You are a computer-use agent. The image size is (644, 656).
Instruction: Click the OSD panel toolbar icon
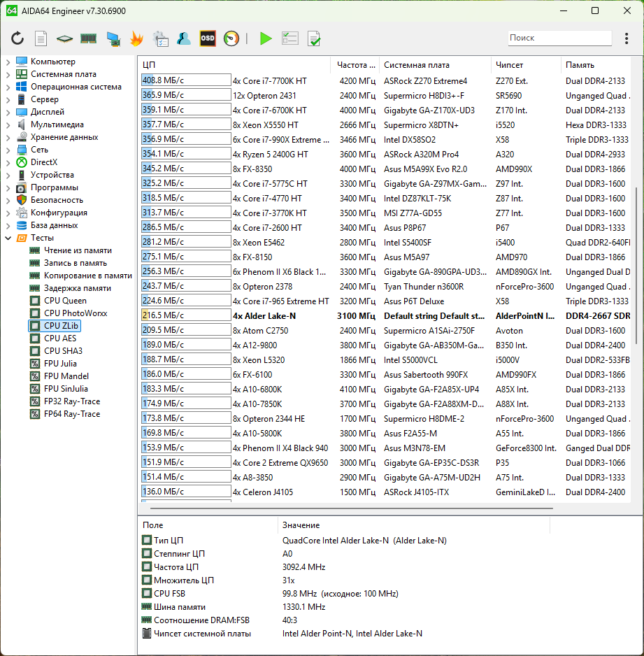[x=208, y=38]
